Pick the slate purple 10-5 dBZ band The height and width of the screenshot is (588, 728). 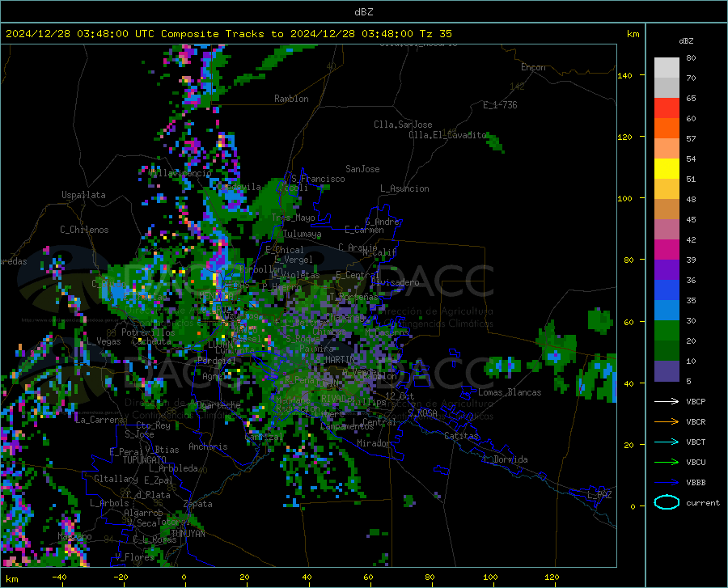pyautogui.click(x=667, y=371)
